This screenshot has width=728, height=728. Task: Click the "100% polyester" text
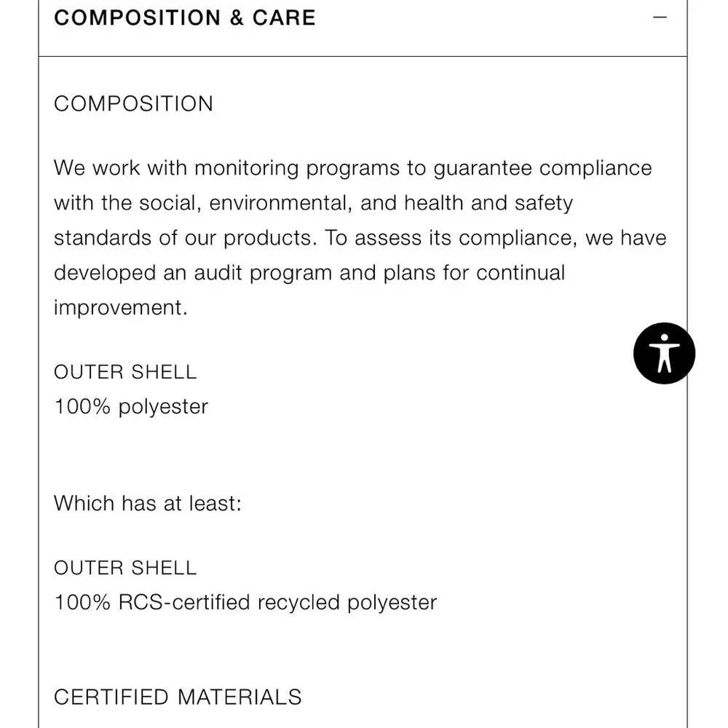click(x=131, y=406)
